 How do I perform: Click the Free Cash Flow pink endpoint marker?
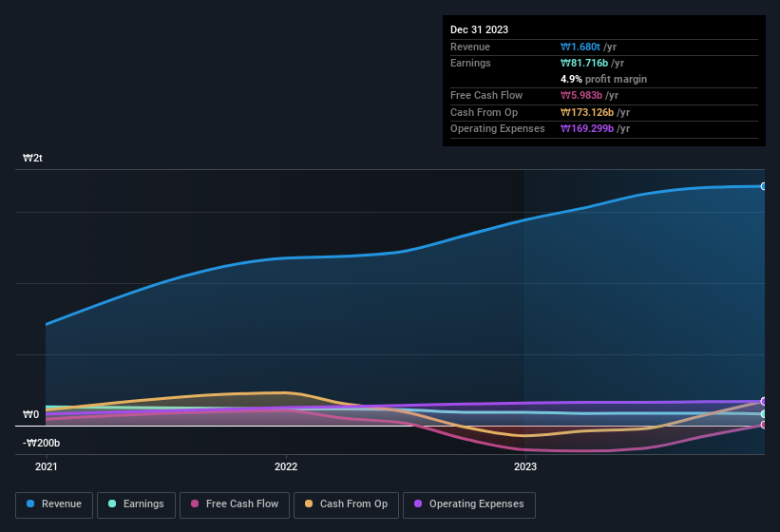click(x=764, y=425)
